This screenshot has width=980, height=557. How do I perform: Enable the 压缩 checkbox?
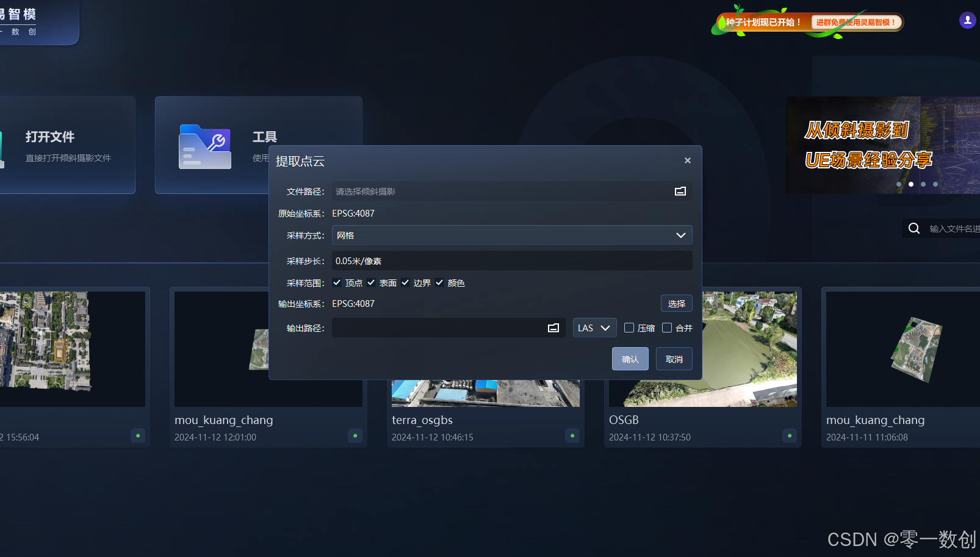(629, 328)
